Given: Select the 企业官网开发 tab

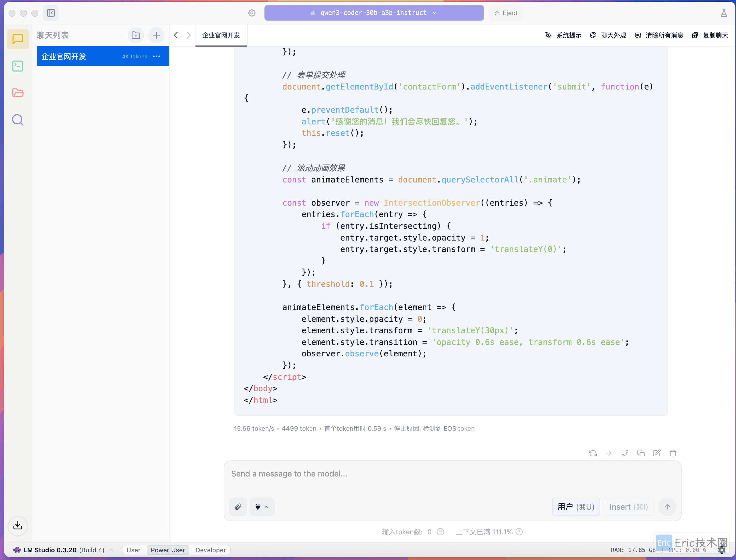Looking at the screenshot, I should coord(221,35).
